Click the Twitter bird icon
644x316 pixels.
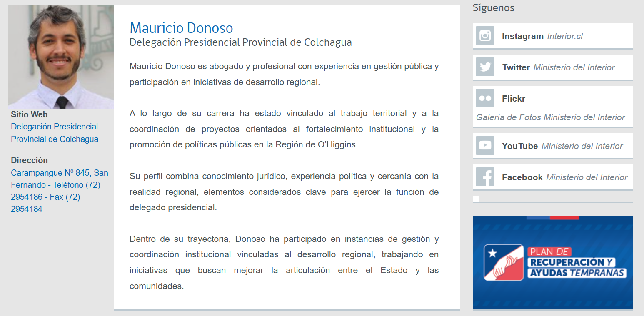click(x=485, y=67)
